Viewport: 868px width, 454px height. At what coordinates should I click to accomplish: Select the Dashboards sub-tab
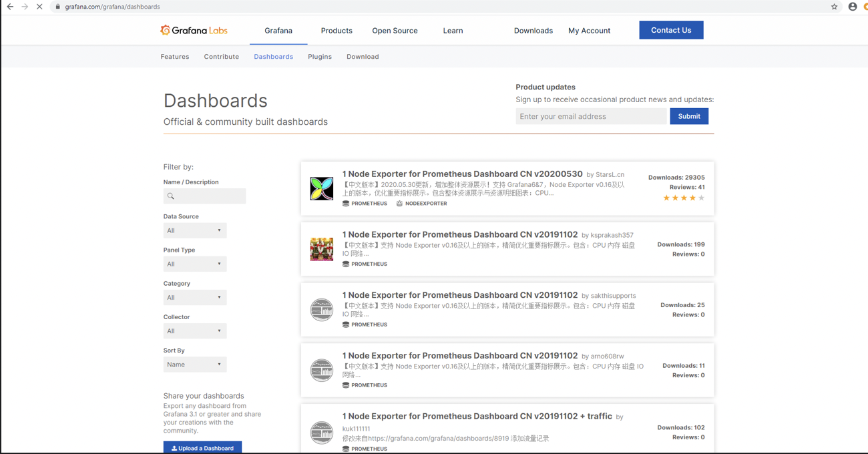pos(274,57)
